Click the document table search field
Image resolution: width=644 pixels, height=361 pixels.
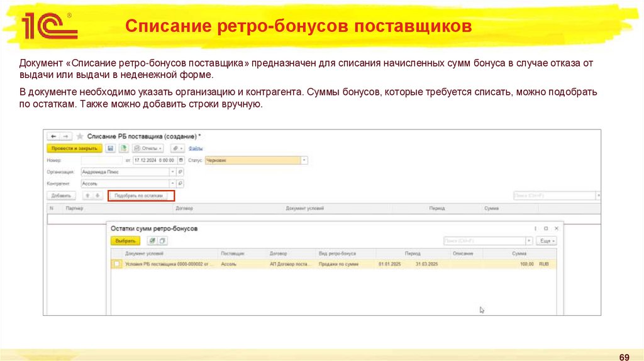click(555, 196)
